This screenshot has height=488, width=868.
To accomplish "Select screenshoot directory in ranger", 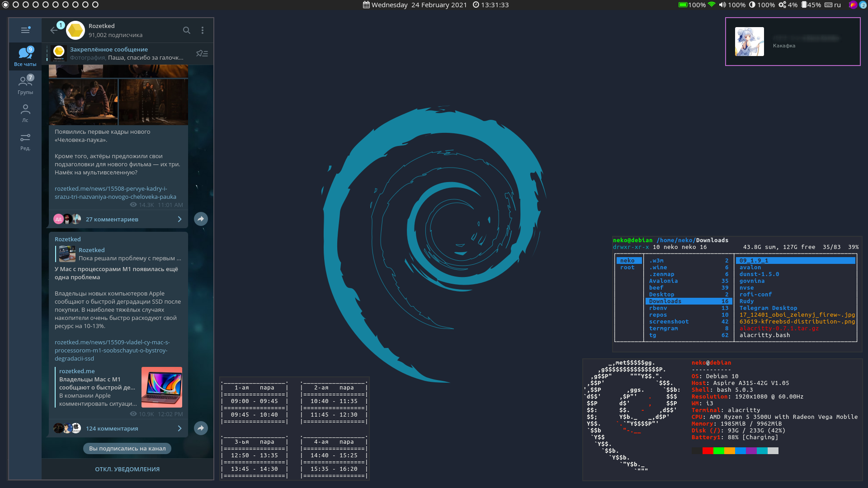I will pos(689,322).
